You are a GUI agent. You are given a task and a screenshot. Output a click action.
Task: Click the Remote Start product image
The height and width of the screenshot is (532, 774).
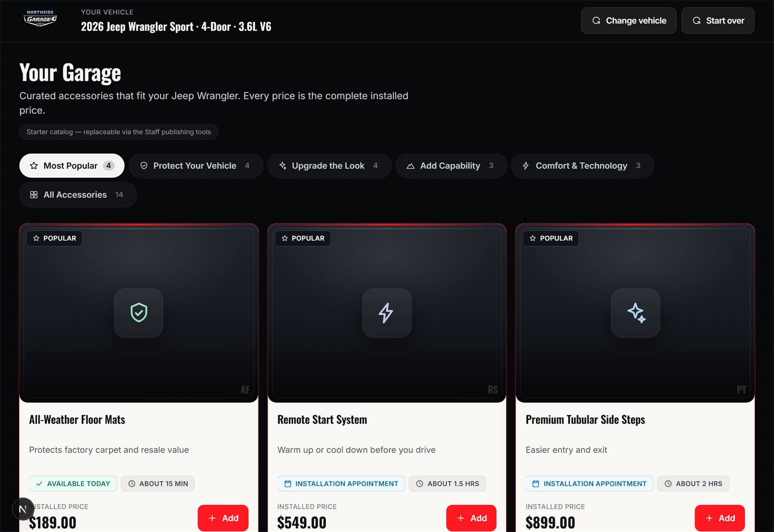(x=387, y=313)
